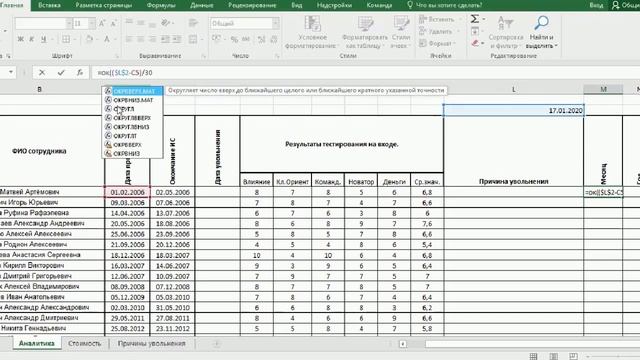Click the Decrease Decimal icon
Image resolution: width=640 pixels, height=360 pixels.
click(x=274, y=39)
